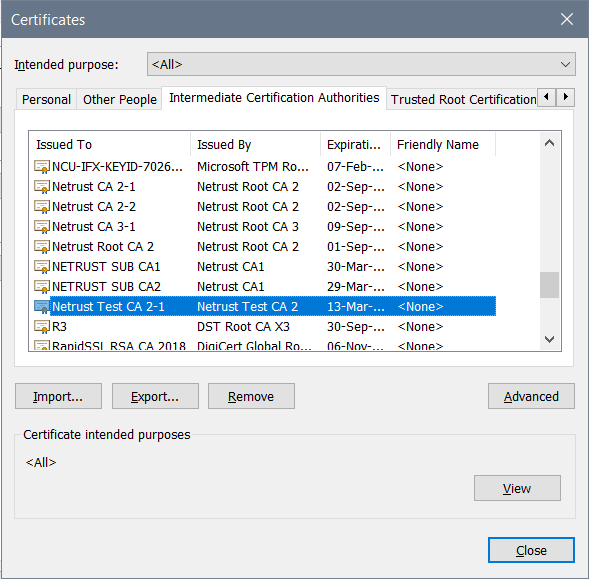Image resolution: width=589 pixels, height=579 pixels.
Task: Sort by the Issued By column header
Action: (x=255, y=144)
